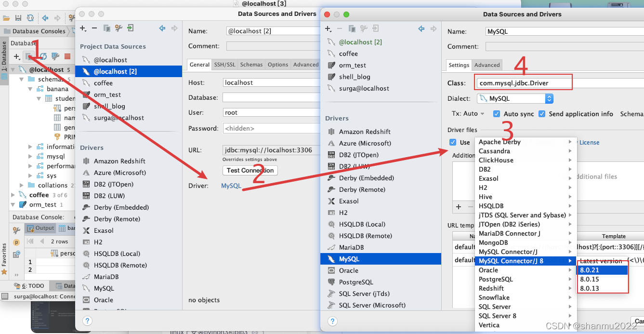Click the open folder icon in IDE toolbar

coord(7,18)
